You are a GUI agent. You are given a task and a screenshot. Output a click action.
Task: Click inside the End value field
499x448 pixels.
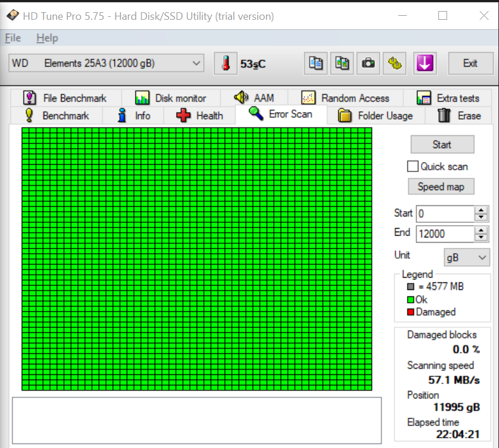(x=443, y=234)
